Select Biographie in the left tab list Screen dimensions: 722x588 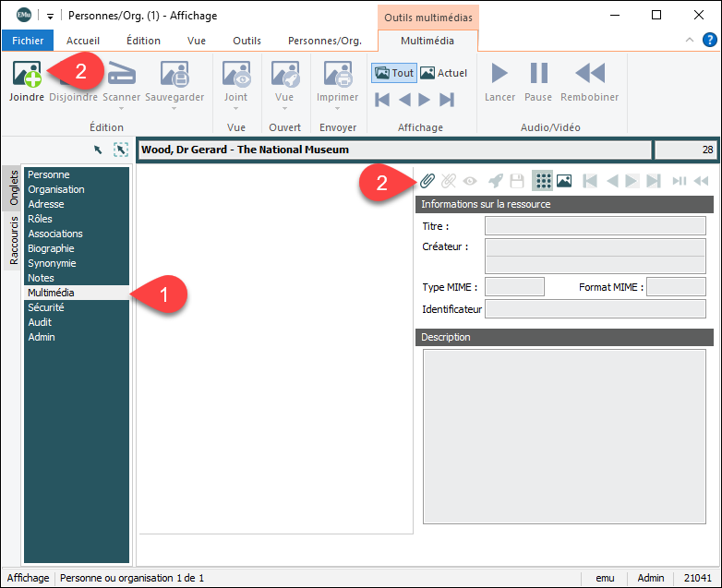(x=51, y=248)
